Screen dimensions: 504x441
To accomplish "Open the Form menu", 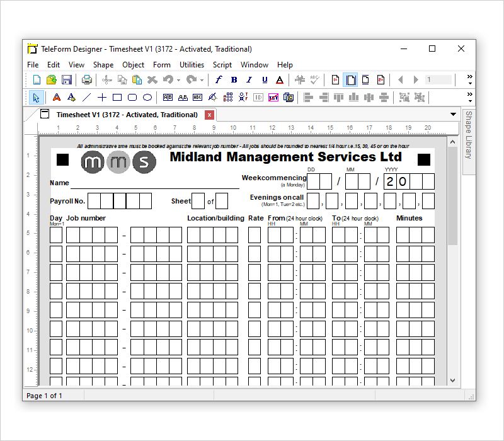I will pos(162,65).
